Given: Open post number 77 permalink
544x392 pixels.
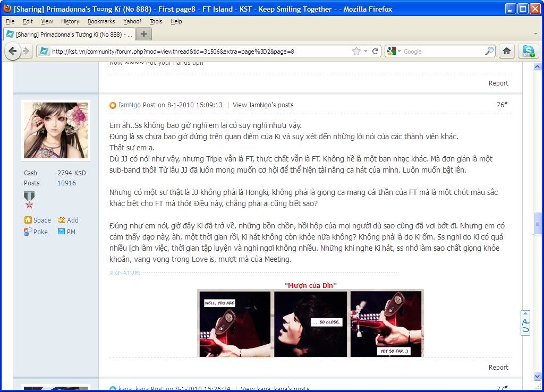Looking at the screenshot, I should [x=502, y=388].
